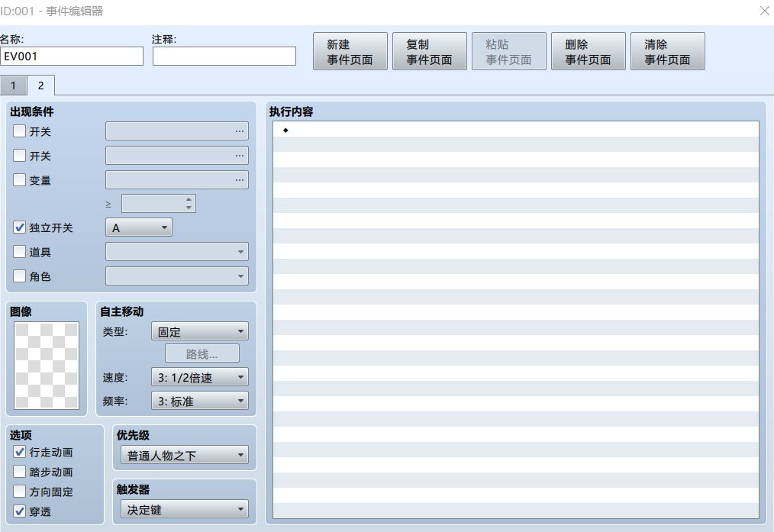Open the 变量 selection field with ellipsis
Image resolution: width=774 pixels, height=532 pixels.
(x=177, y=179)
